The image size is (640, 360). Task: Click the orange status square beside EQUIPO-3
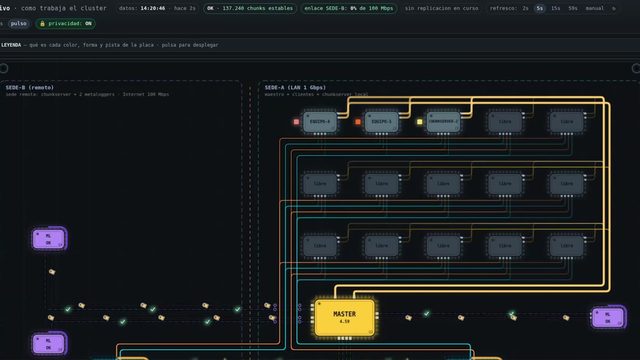358,122
